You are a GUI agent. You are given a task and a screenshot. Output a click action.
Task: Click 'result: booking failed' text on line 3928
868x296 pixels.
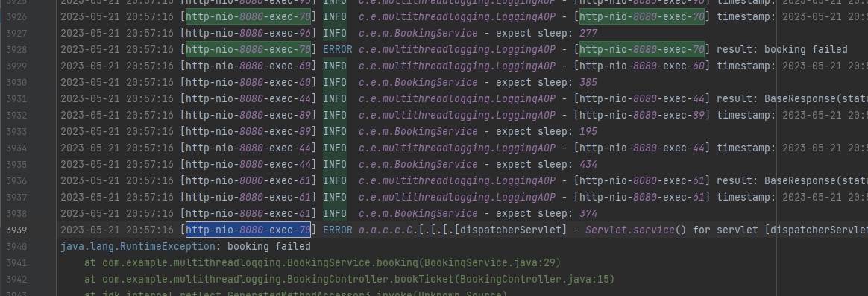pyautogui.click(x=781, y=50)
